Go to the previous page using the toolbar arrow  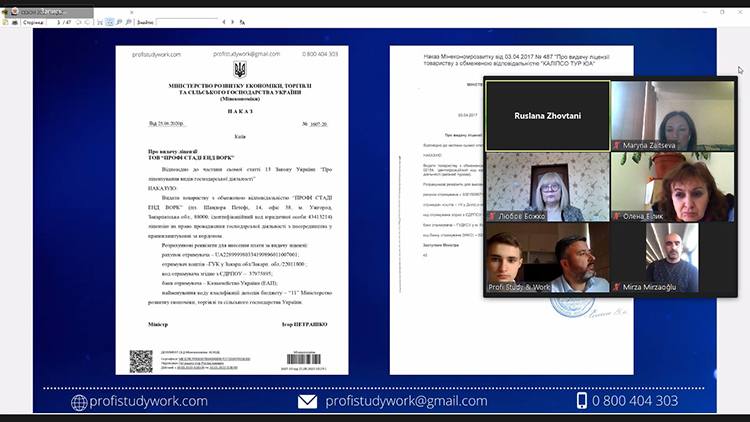click(x=78, y=22)
